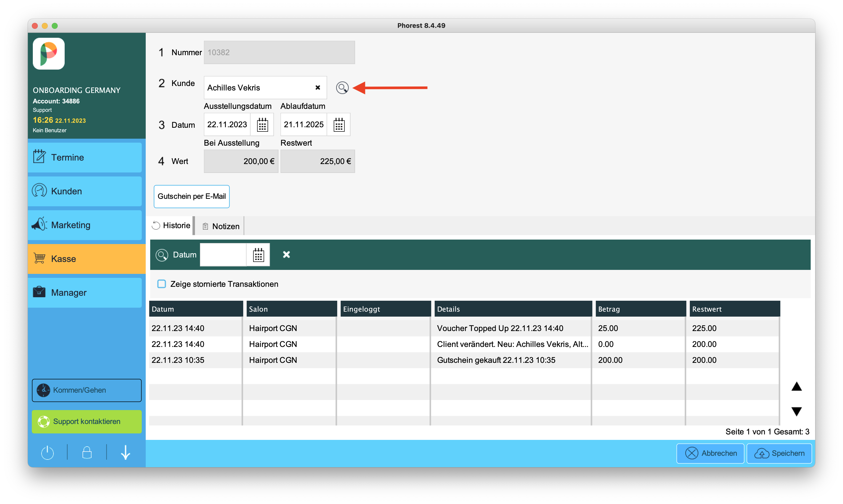
Task: Click the Historie Datum filter input
Action: coord(223,255)
